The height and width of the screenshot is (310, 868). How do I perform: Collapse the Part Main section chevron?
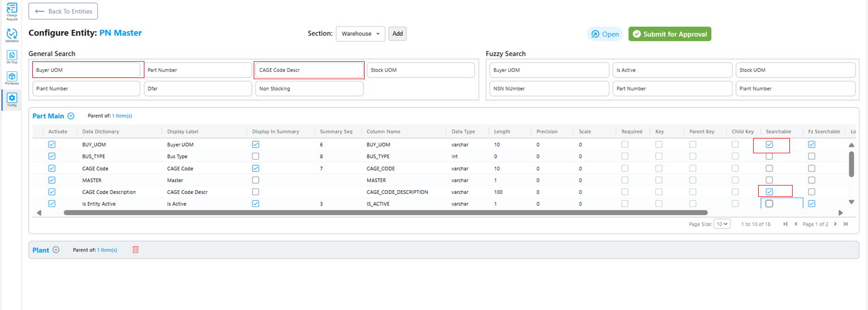point(71,116)
